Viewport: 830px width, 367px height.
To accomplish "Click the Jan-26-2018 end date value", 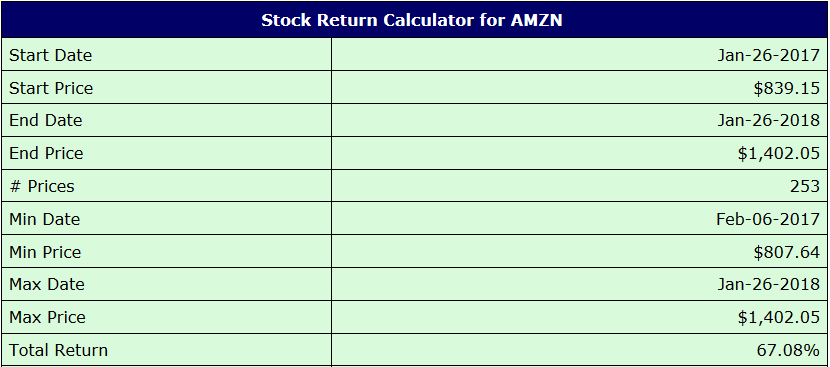I will pyautogui.click(x=769, y=120).
